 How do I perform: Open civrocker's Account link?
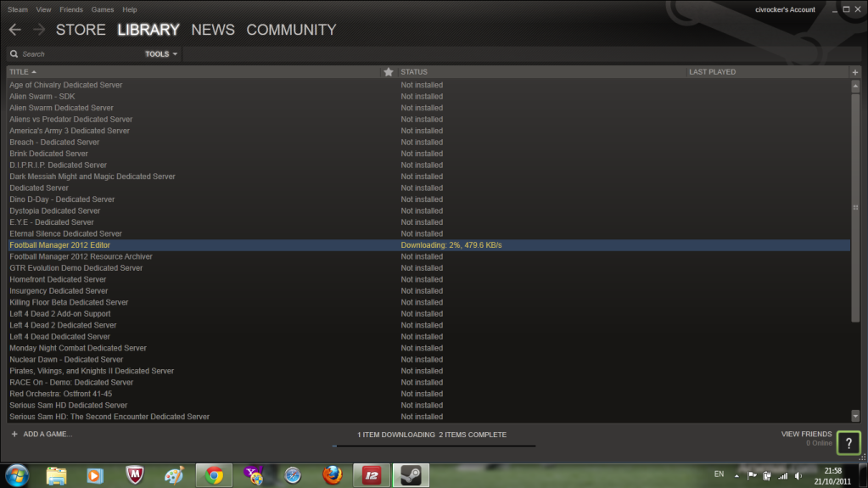click(785, 9)
